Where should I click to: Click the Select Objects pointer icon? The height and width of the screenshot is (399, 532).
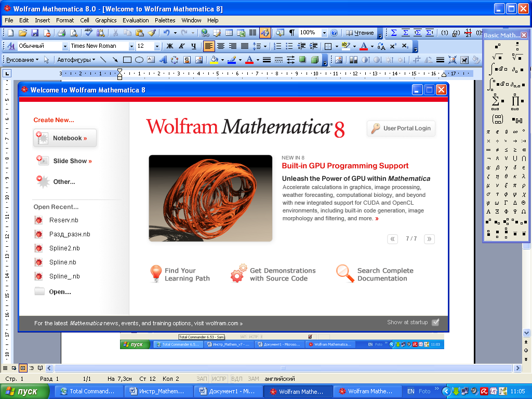pyautogui.click(x=46, y=60)
